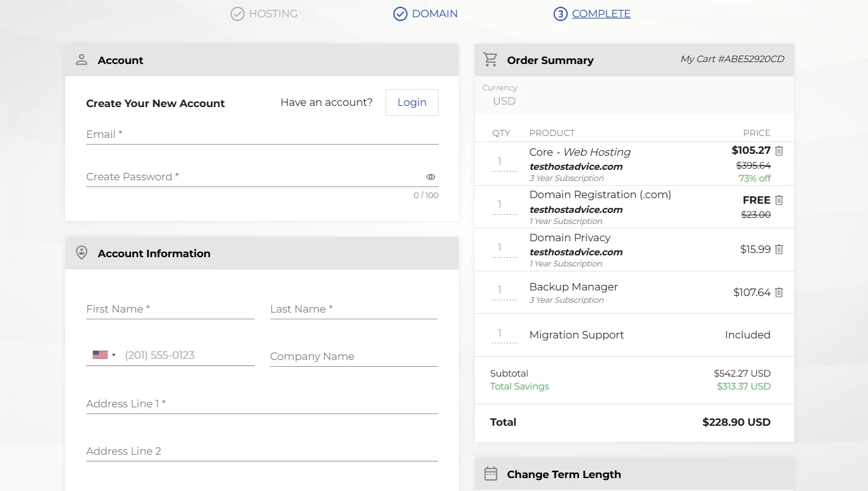Edit quantity for Migration Support
This screenshot has width=868, height=491.
504,333
